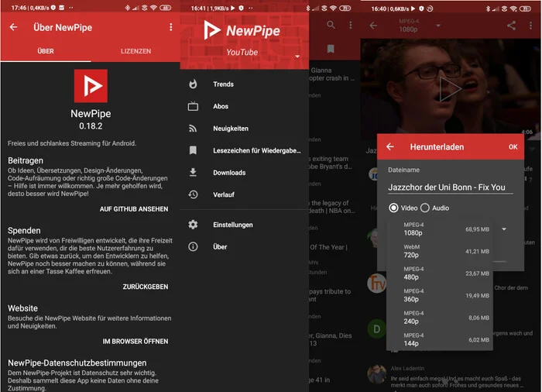Screen dimensions: 542x392
Task: Choose MPEG-4 144p 6,02 MB
Action: click(439, 339)
